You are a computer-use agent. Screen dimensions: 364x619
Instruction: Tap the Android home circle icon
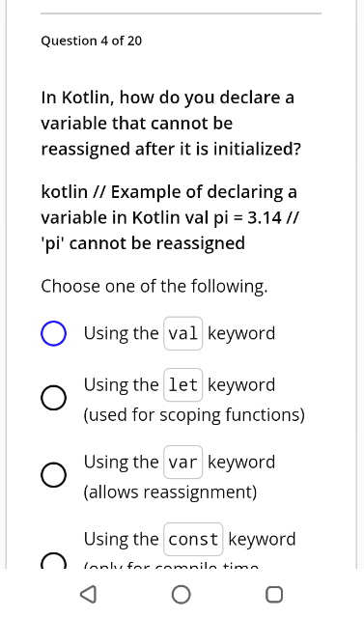point(182,594)
